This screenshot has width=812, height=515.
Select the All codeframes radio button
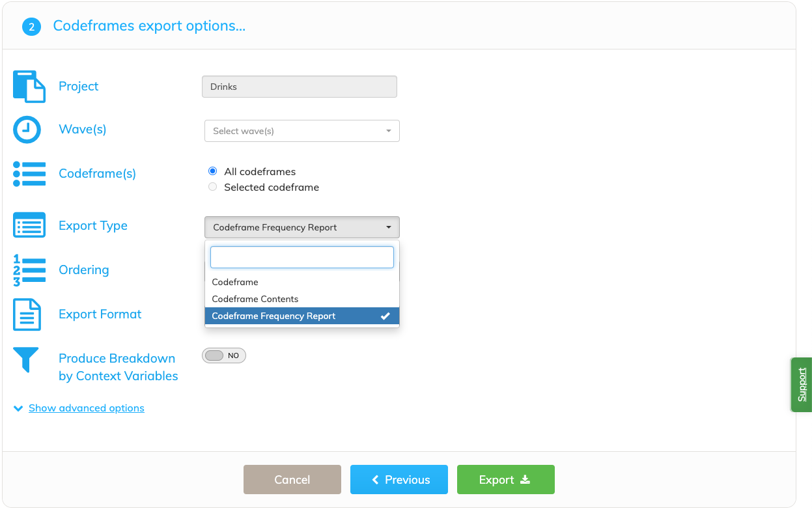click(212, 171)
